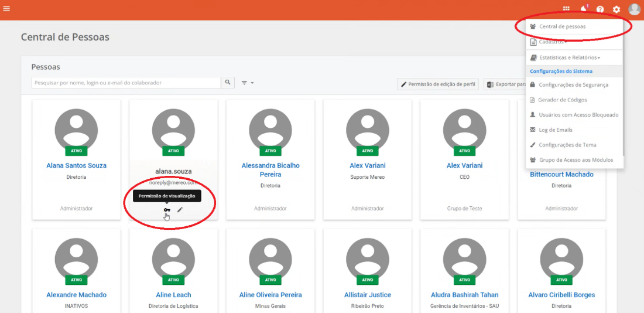
Task: Click the apps grid icon
Action: coord(566,9)
